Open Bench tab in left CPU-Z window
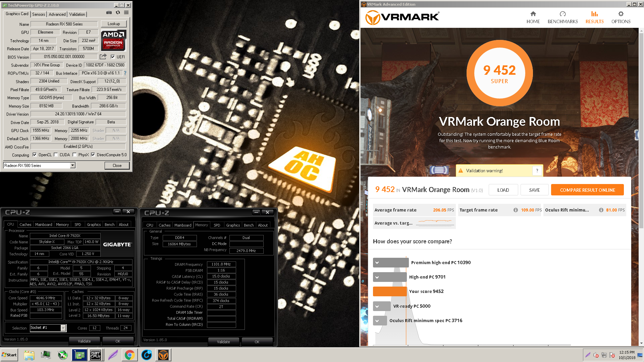The image size is (644, 362). (110, 225)
